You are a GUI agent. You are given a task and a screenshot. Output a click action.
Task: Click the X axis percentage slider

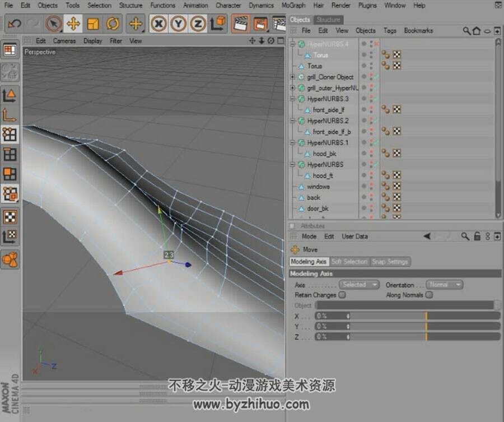[425, 316]
